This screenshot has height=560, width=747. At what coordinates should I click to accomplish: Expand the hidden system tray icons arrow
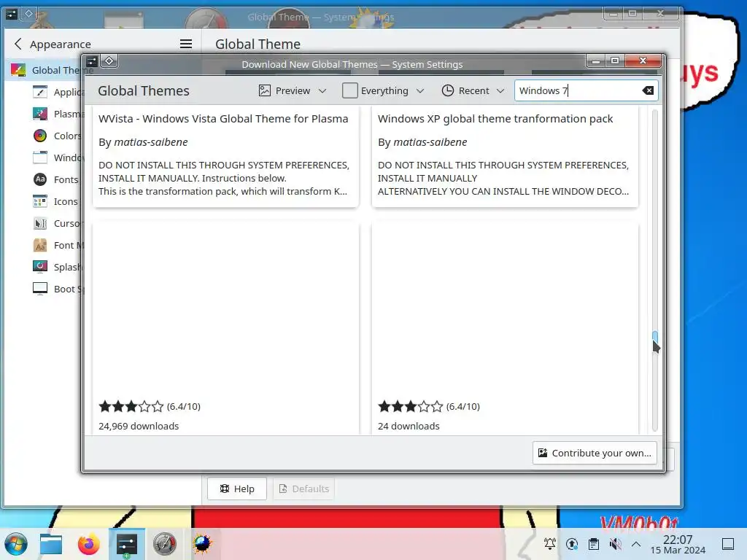click(636, 543)
